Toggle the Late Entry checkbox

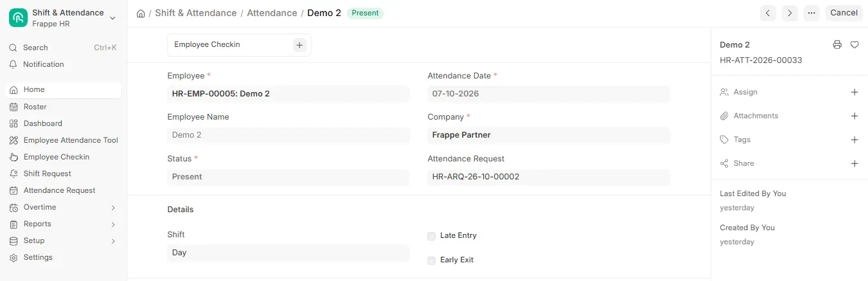point(431,236)
